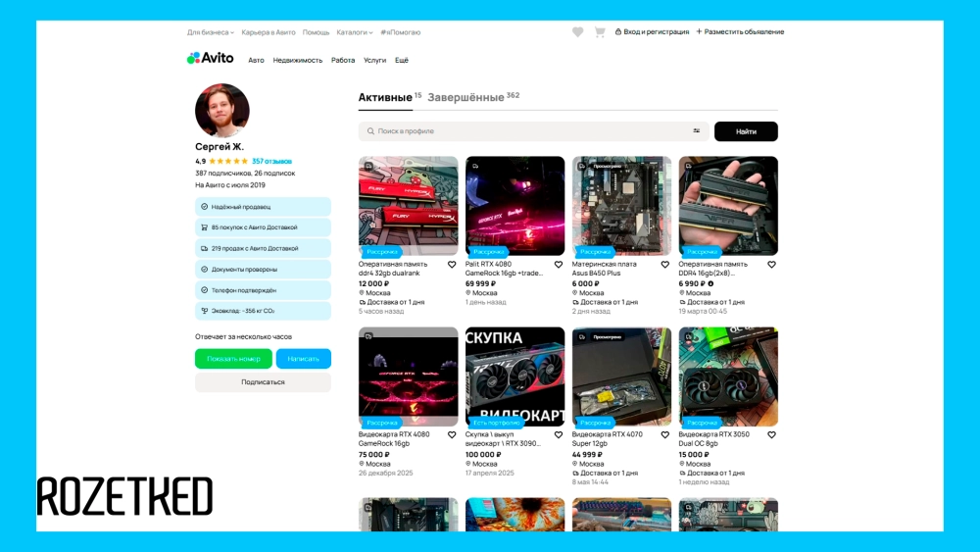This screenshot has width=980, height=552.
Task: Click the Показать номер button
Action: (x=234, y=359)
